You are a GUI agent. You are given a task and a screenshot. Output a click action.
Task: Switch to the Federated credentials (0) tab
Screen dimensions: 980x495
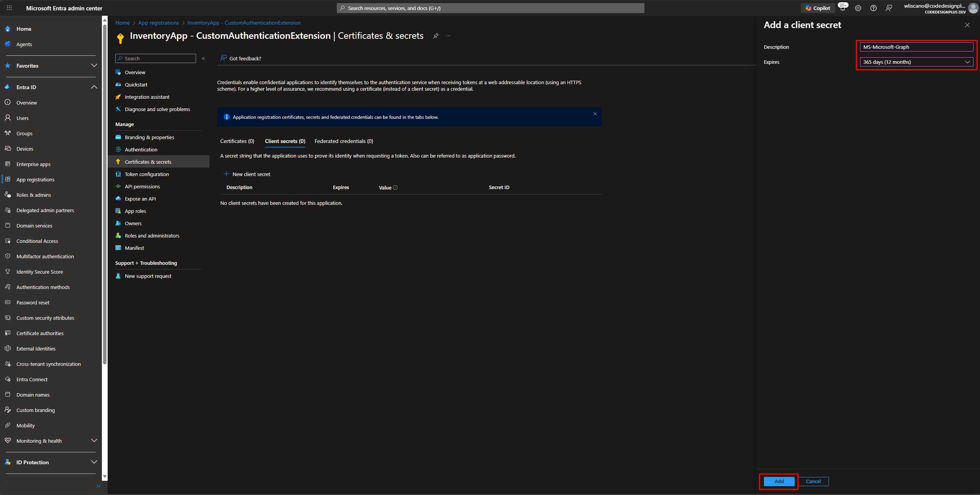344,141
